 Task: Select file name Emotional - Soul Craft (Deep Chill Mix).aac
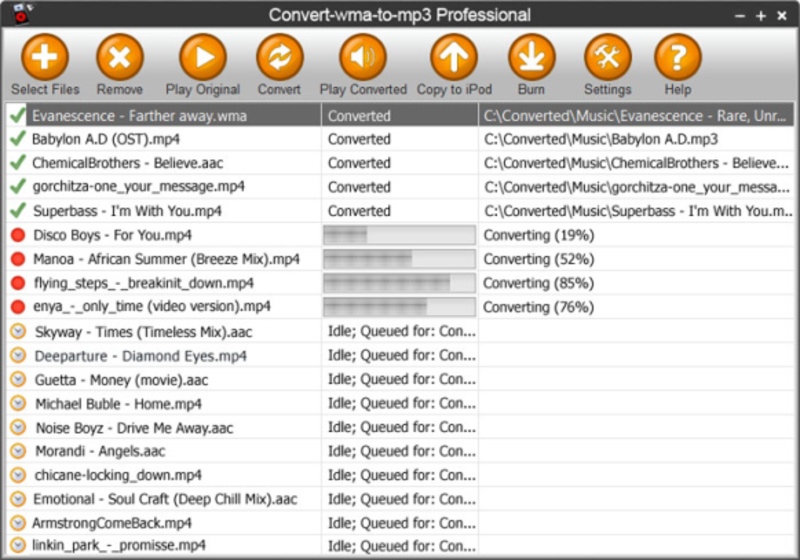point(165,499)
